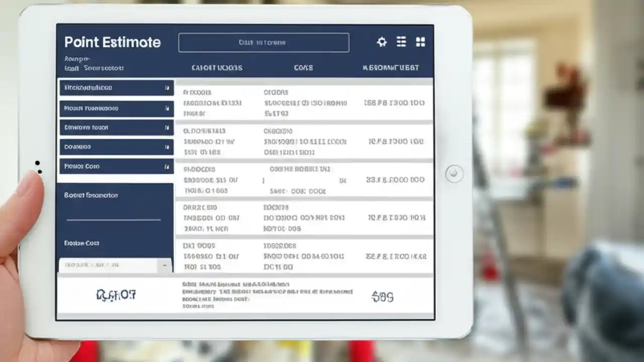Click the circular sync icon beside the table

pos(454,172)
